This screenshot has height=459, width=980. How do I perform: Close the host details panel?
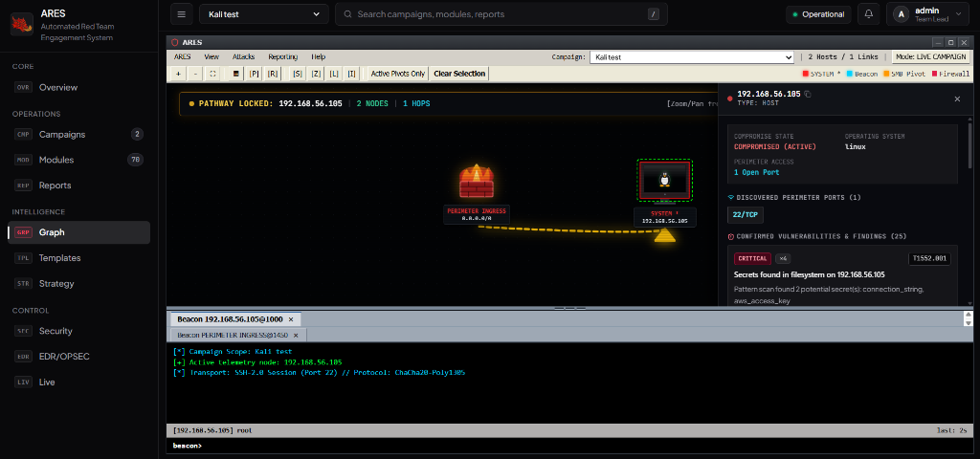tap(957, 98)
